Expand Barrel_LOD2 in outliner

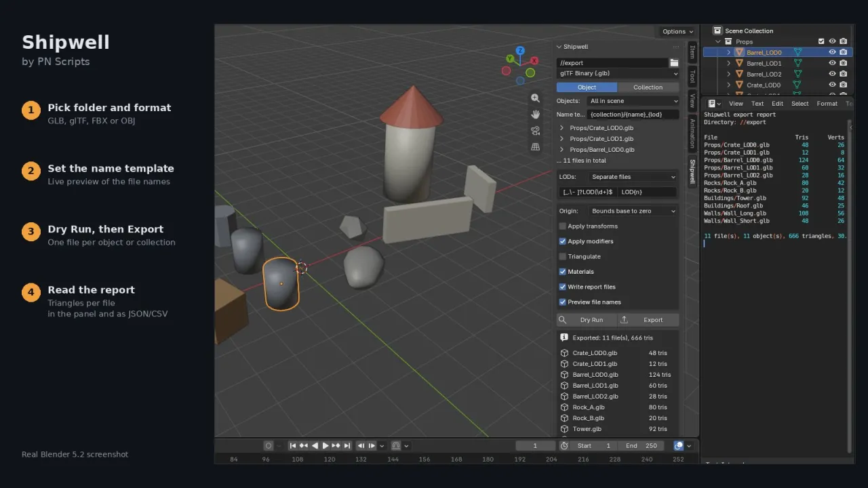pyautogui.click(x=729, y=74)
